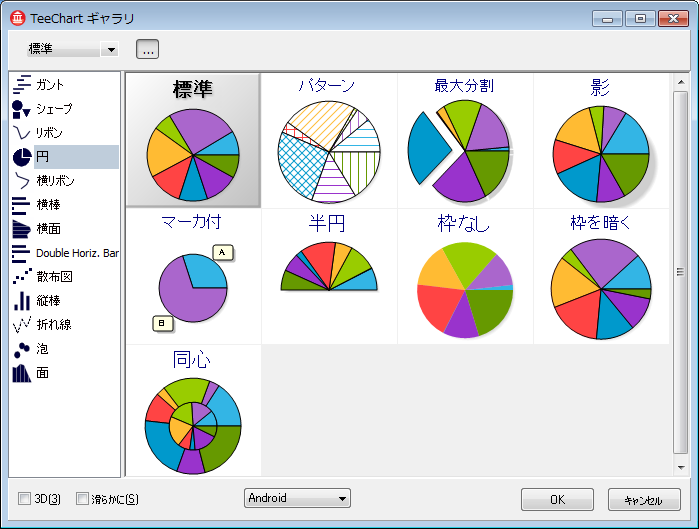Select the ガント (Gantt) chart icon

coord(21,84)
